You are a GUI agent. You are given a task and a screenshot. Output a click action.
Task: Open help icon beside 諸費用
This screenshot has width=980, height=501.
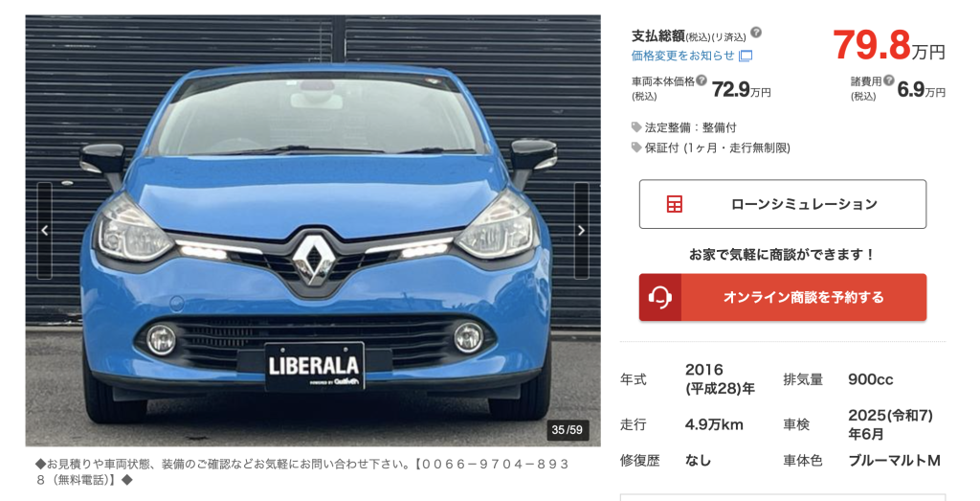pyautogui.click(x=889, y=80)
